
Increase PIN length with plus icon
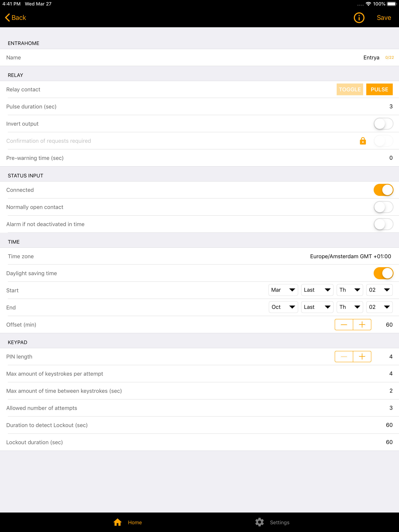coord(362,356)
